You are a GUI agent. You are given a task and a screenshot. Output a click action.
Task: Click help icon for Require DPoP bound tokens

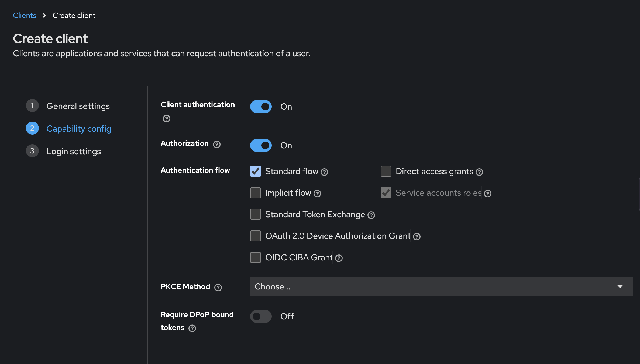[x=192, y=328]
